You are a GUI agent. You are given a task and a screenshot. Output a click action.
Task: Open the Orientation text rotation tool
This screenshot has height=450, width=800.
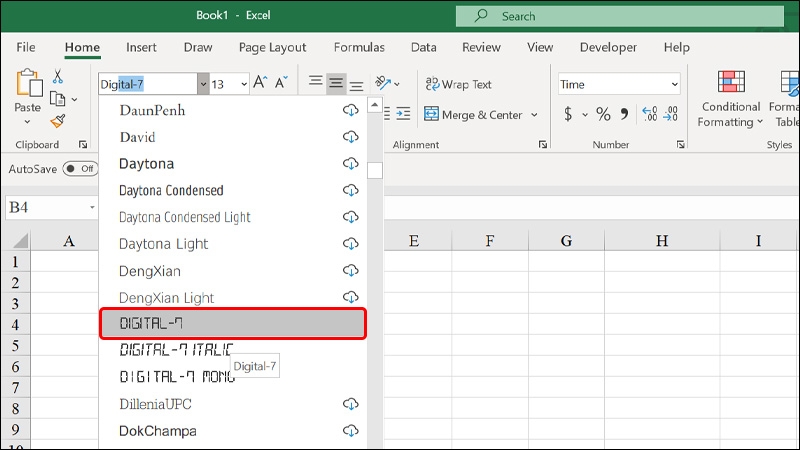click(383, 83)
